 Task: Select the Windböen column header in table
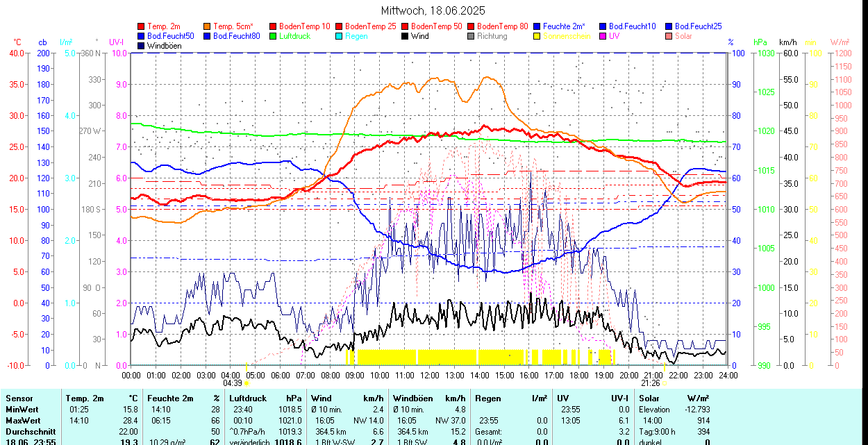[412, 398]
